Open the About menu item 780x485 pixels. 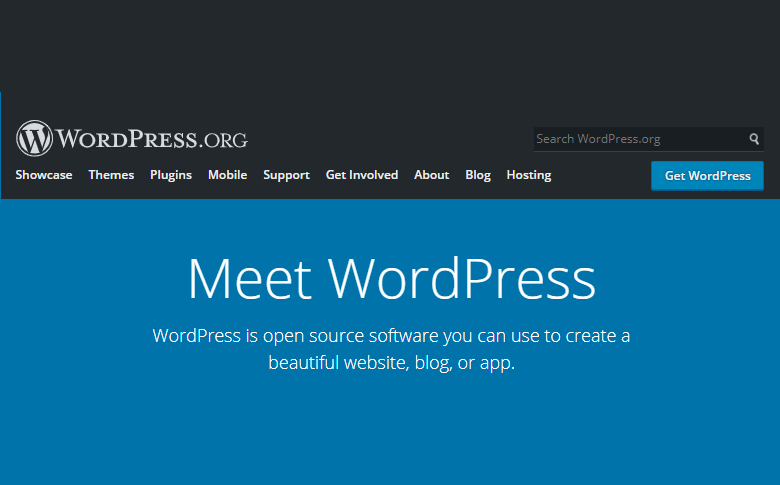(x=431, y=175)
